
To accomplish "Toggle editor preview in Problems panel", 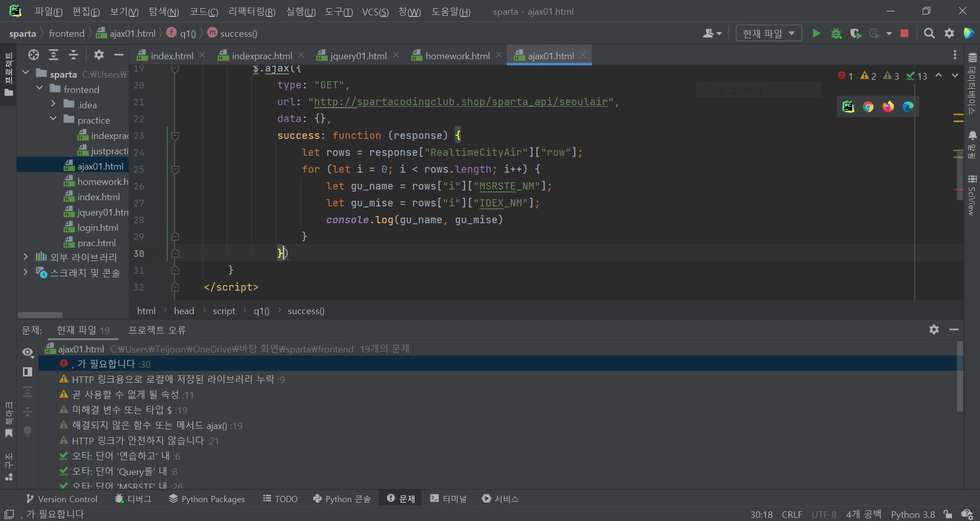I will (x=28, y=372).
